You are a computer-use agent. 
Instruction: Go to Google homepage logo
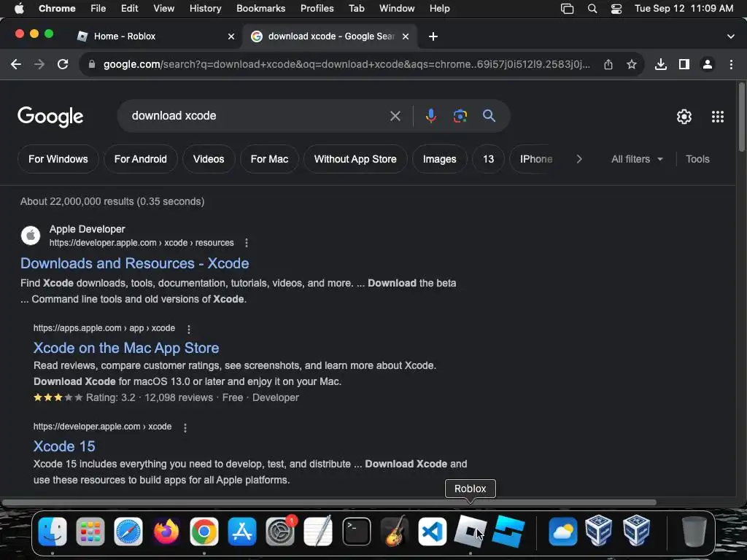pos(50,117)
